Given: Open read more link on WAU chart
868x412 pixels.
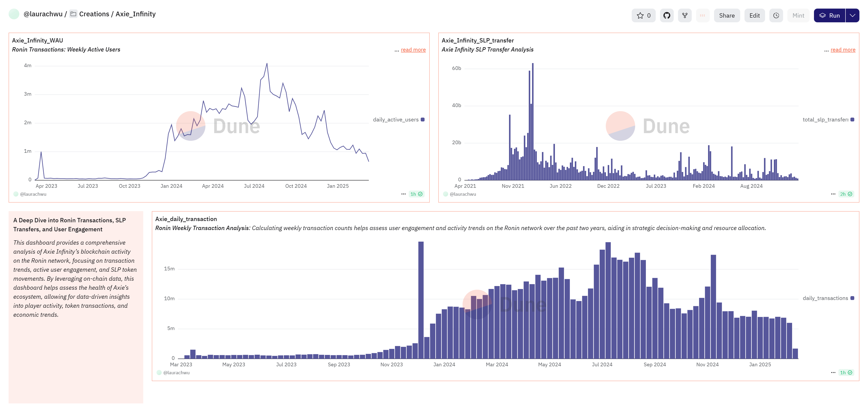Looking at the screenshot, I should click(x=413, y=50).
